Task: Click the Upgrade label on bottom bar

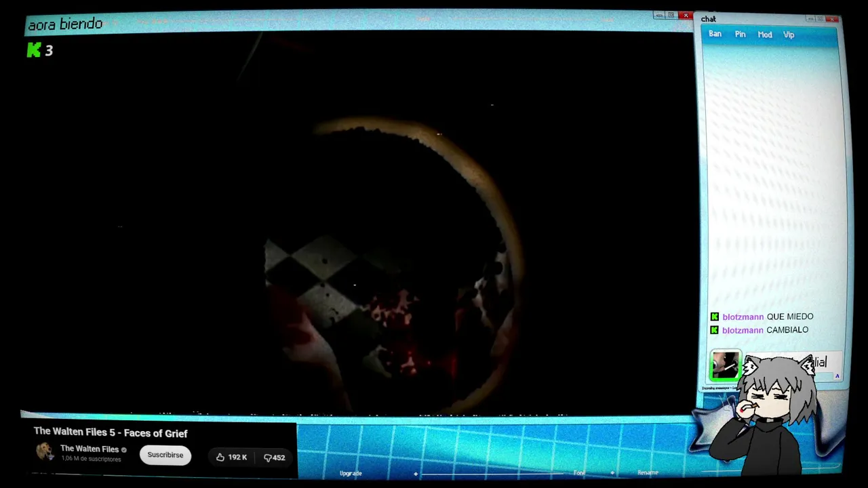Action: point(351,473)
